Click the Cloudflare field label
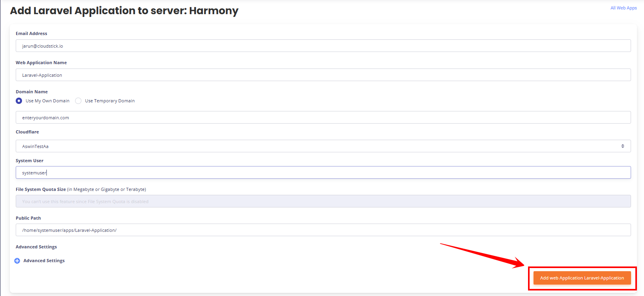 [28, 132]
